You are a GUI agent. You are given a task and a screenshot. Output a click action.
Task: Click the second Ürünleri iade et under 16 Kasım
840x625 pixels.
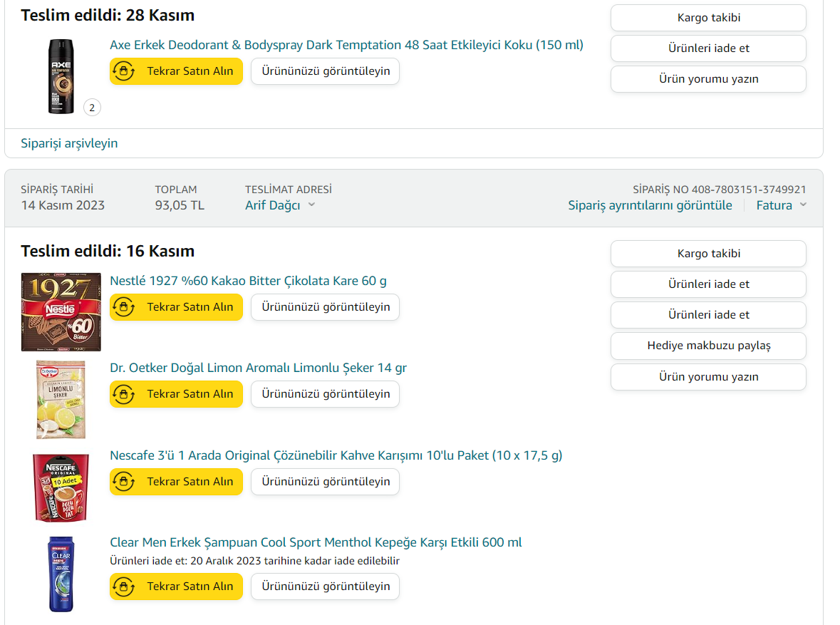point(708,315)
